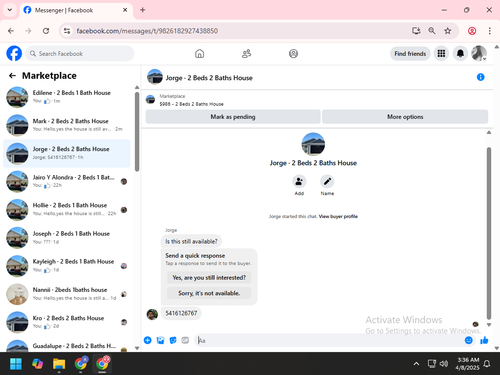Go back using the Marketplace arrow
This screenshot has width=500, height=375.
[12, 76]
